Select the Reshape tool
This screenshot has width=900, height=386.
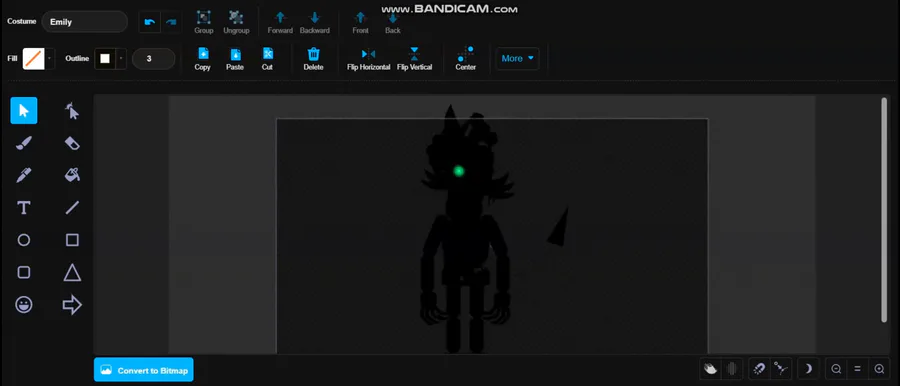tap(72, 110)
